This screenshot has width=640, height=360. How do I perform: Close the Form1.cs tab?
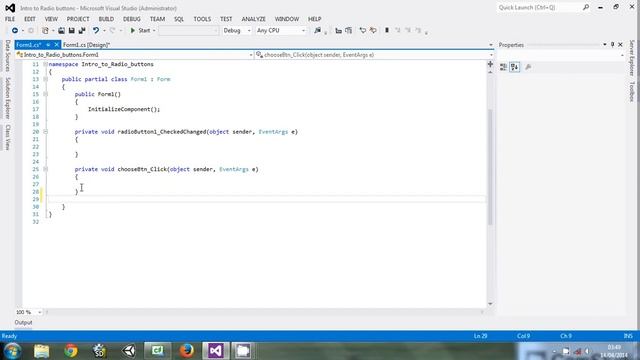(x=56, y=45)
